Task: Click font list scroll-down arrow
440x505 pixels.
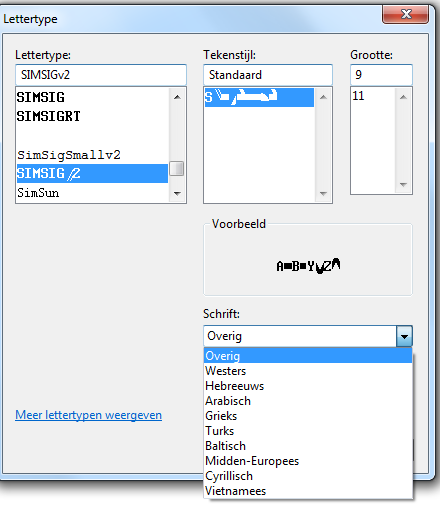Action: (177, 193)
